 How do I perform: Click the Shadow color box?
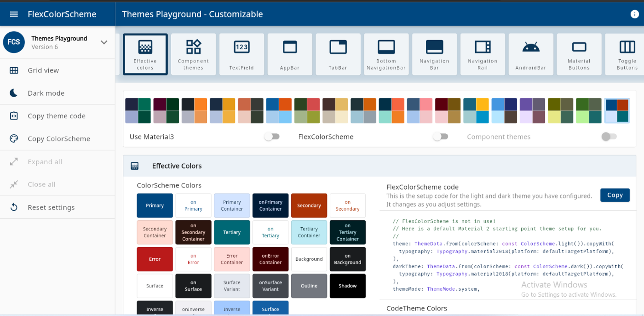[348, 286]
